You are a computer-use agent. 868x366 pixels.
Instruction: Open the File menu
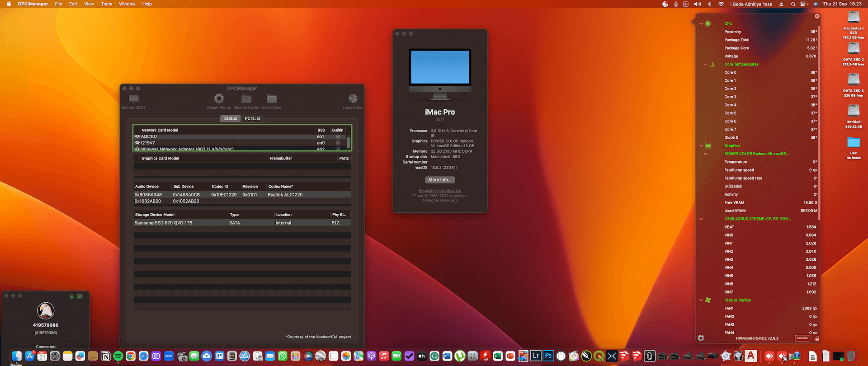(58, 4)
